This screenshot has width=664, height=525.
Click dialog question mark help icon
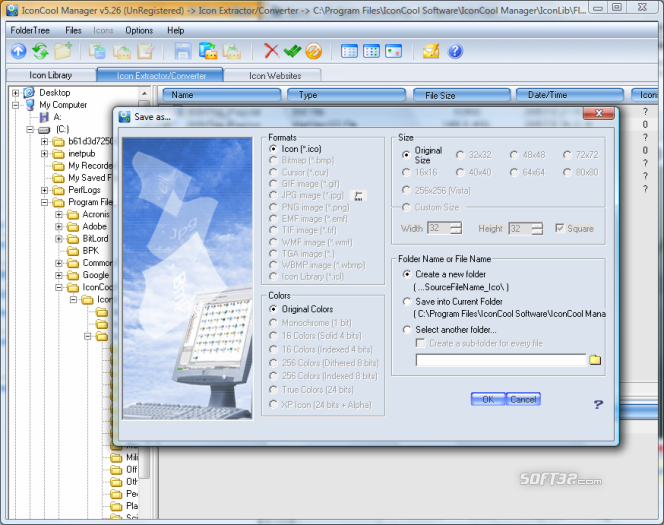pos(598,404)
